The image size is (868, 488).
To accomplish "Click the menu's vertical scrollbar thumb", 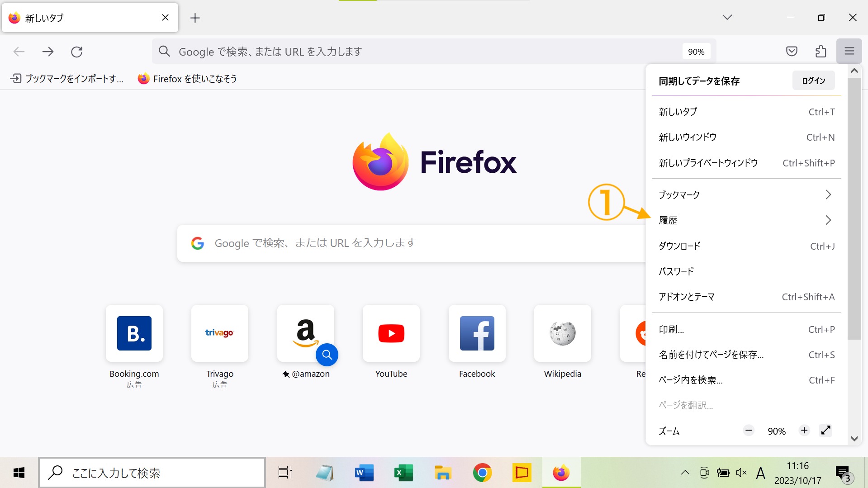I will tap(854, 208).
